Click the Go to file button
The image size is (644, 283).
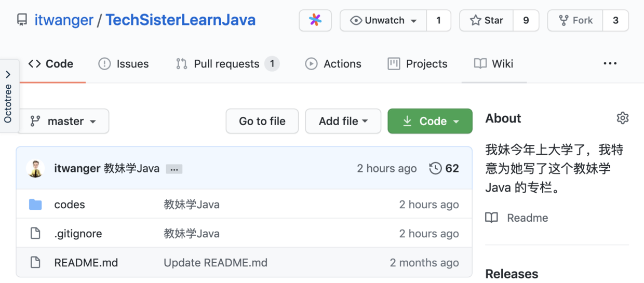coord(262,121)
